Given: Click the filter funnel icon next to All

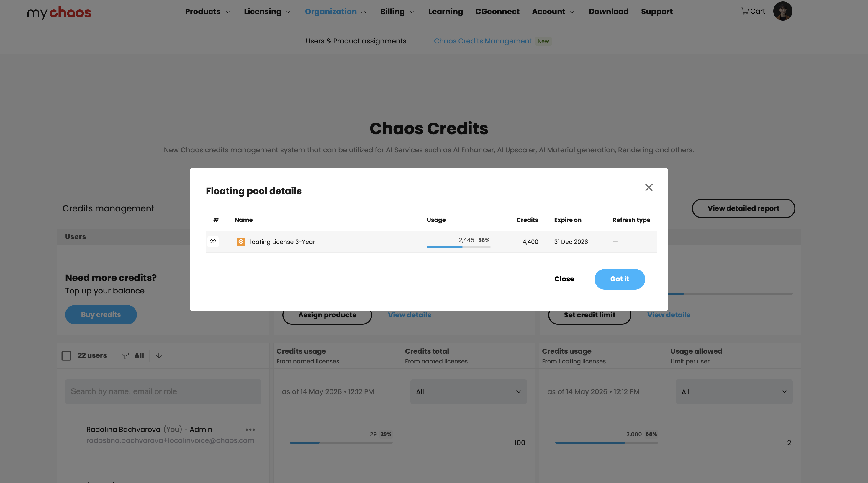Looking at the screenshot, I should tap(125, 356).
